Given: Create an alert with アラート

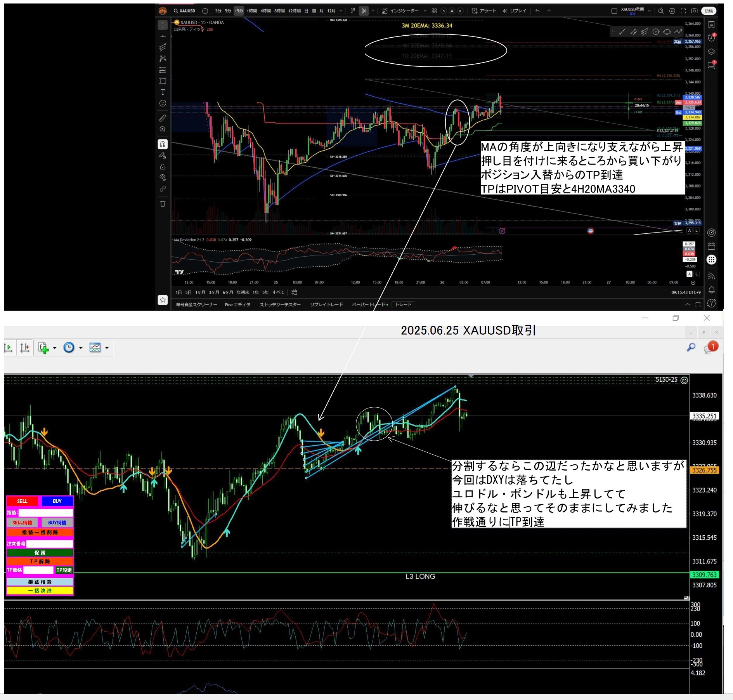Looking at the screenshot, I should 484,11.
